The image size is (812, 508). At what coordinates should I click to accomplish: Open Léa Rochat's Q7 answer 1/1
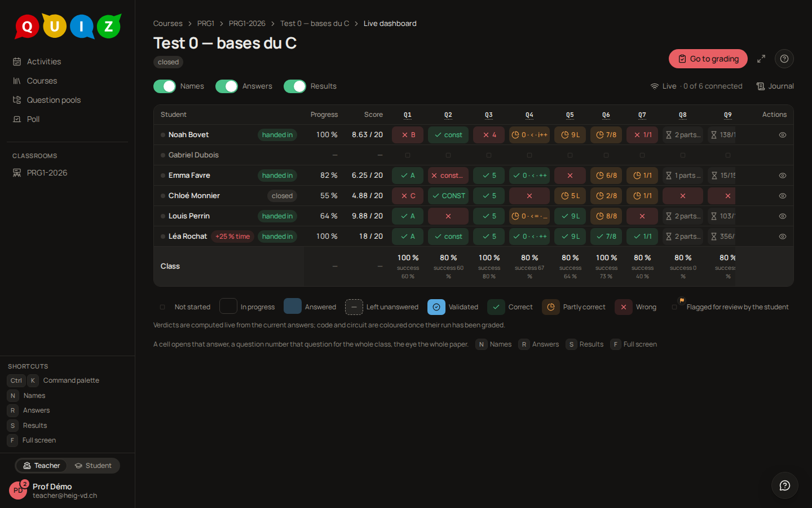[x=642, y=237]
